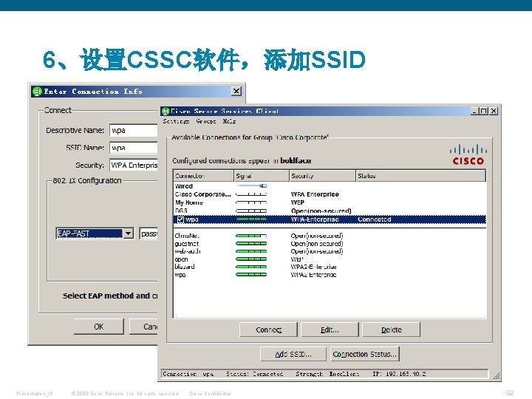Click the Connect button

point(269,330)
